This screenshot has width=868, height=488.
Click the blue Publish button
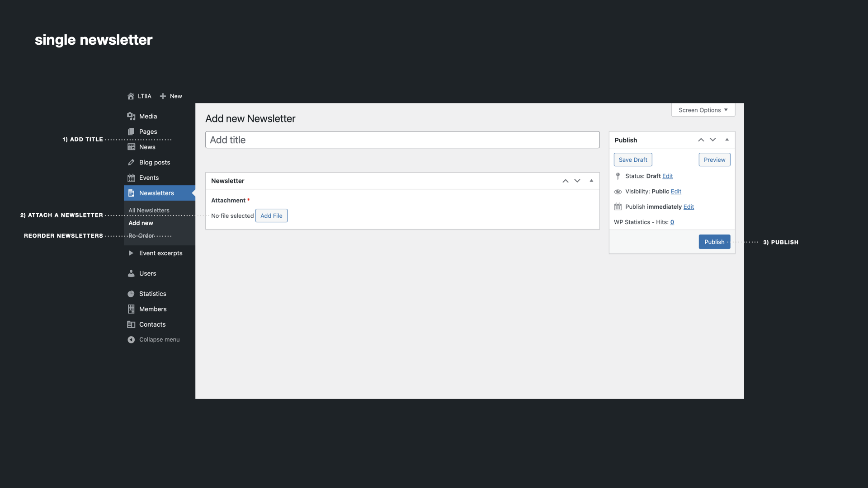point(714,242)
